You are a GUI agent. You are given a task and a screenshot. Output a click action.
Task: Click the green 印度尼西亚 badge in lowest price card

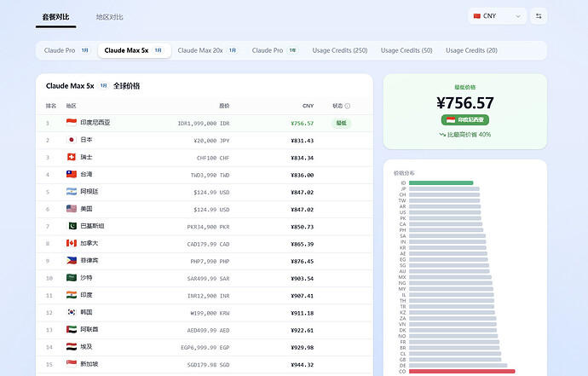465,119
